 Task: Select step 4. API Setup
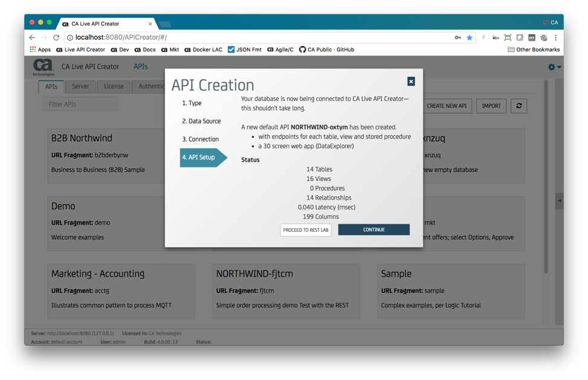tap(203, 157)
